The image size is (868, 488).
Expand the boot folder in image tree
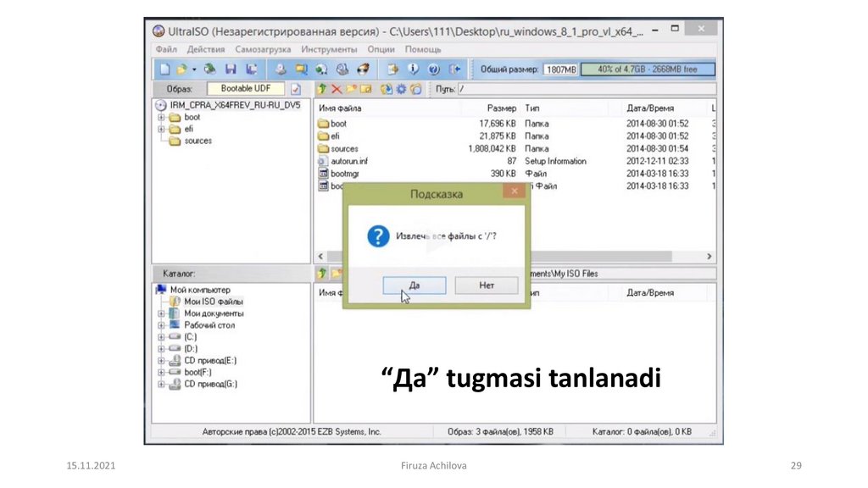click(161, 117)
